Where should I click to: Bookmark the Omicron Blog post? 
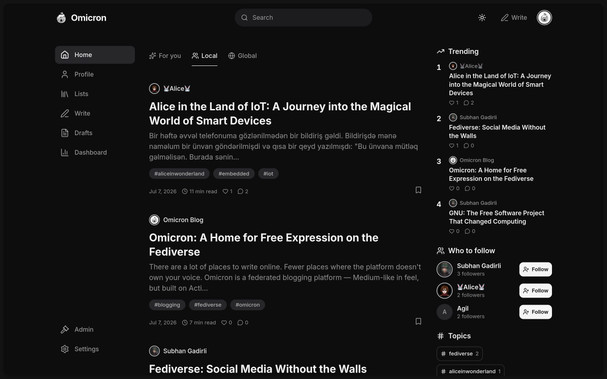(x=418, y=321)
